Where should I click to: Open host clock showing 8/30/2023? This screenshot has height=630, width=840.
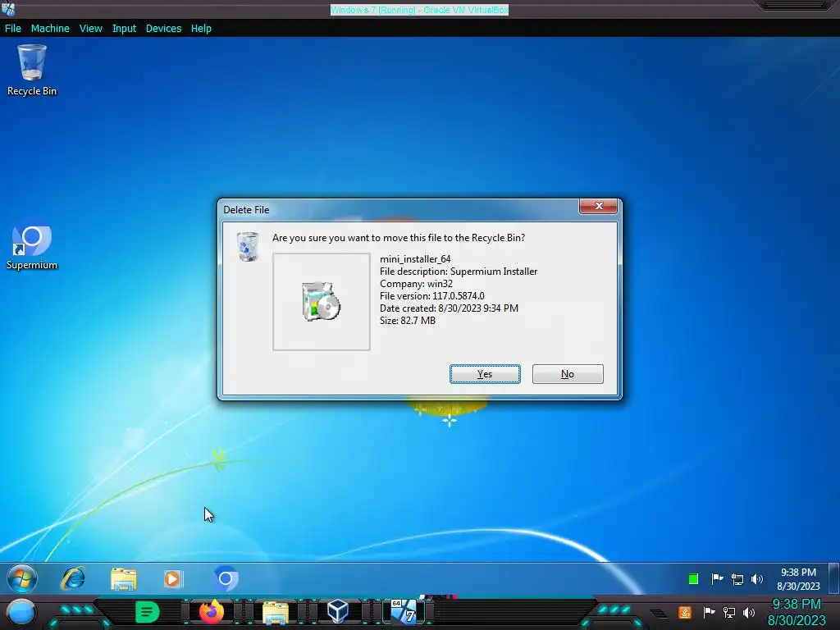pos(797,612)
